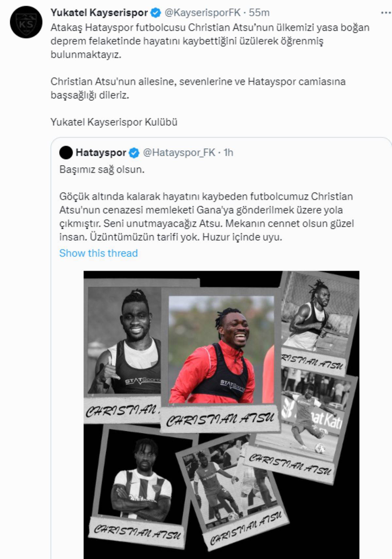The image size is (392, 559).
Task: Open the center color photo of Atsu
Action: (221, 349)
